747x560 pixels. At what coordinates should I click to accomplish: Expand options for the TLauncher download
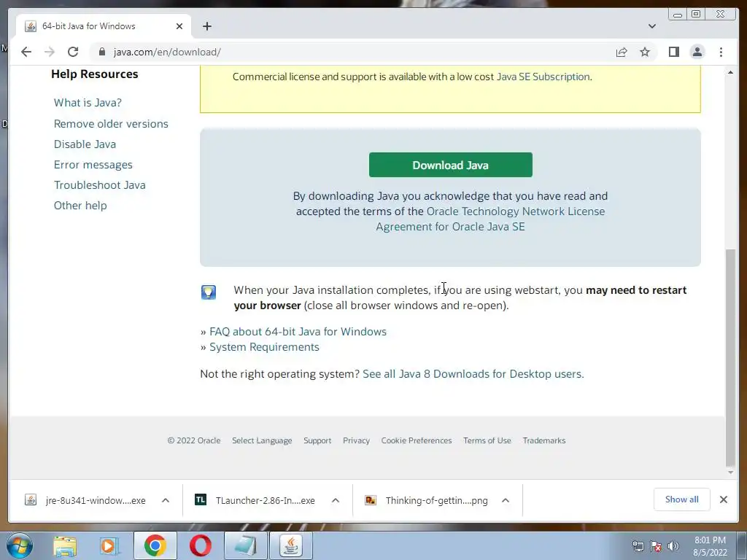[x=336, y=500]
